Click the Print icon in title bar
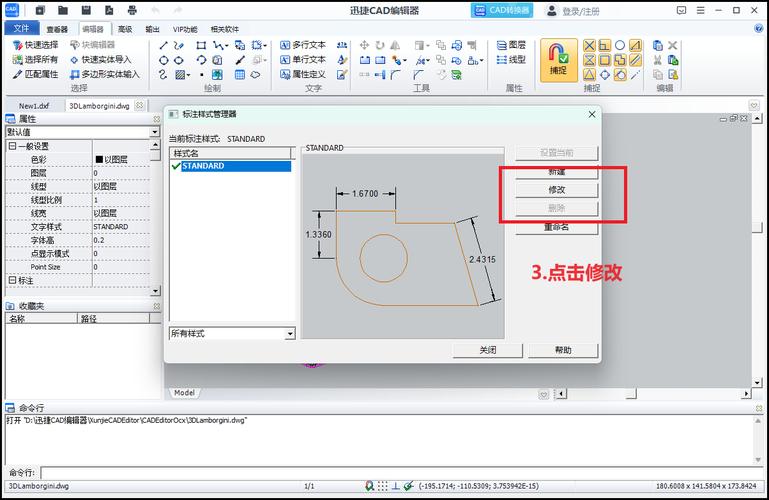 pyautogui.click(x=132, y=10)
